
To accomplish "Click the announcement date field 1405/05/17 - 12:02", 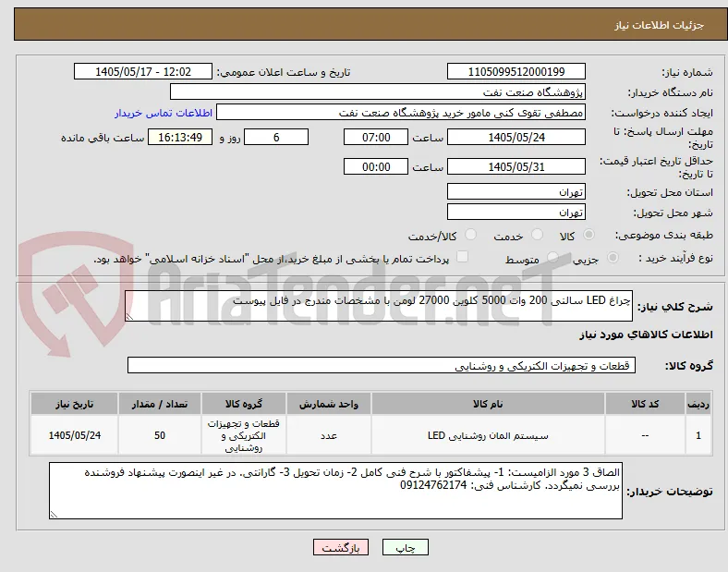I will [x=143, y=72].
